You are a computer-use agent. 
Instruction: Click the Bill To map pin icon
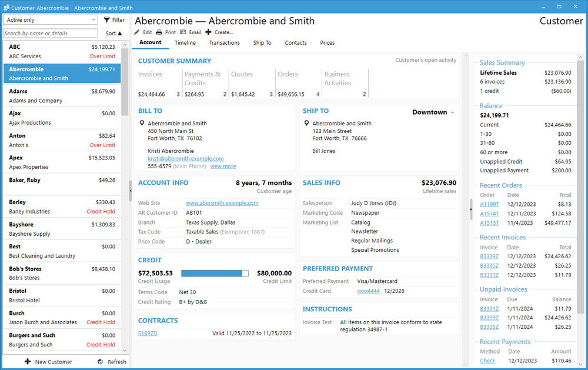[x=142, y=124]
